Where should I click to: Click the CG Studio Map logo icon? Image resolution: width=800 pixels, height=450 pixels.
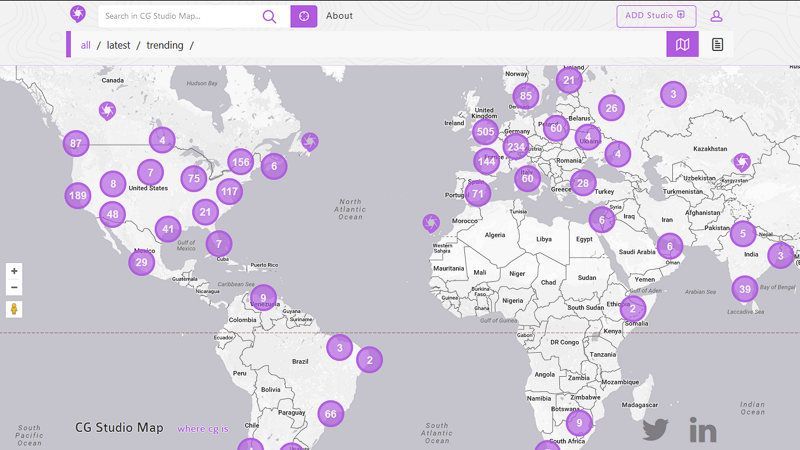78,14
